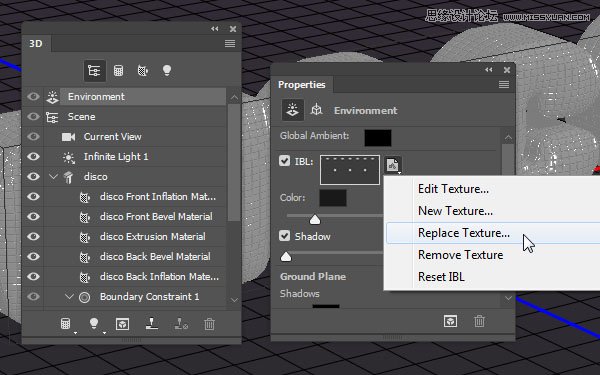This screenshot has height=375, width=600.
Task: Move object to ground plane
Action: 152,324
